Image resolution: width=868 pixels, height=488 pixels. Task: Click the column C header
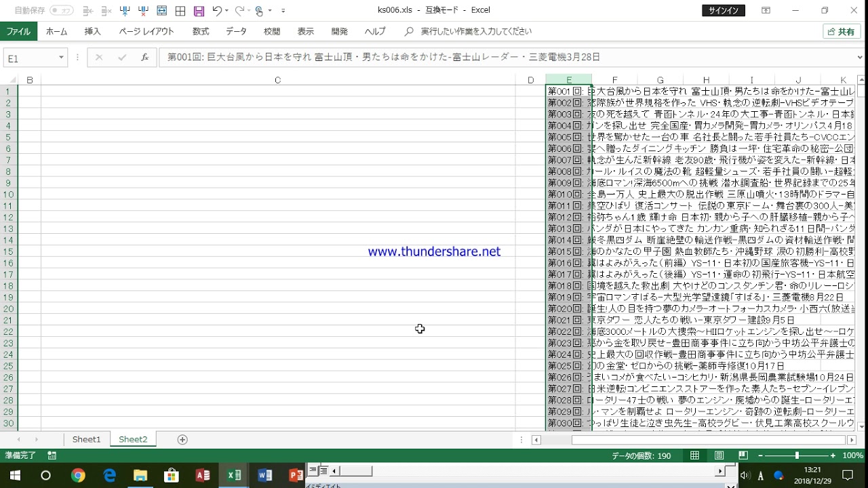277,80
